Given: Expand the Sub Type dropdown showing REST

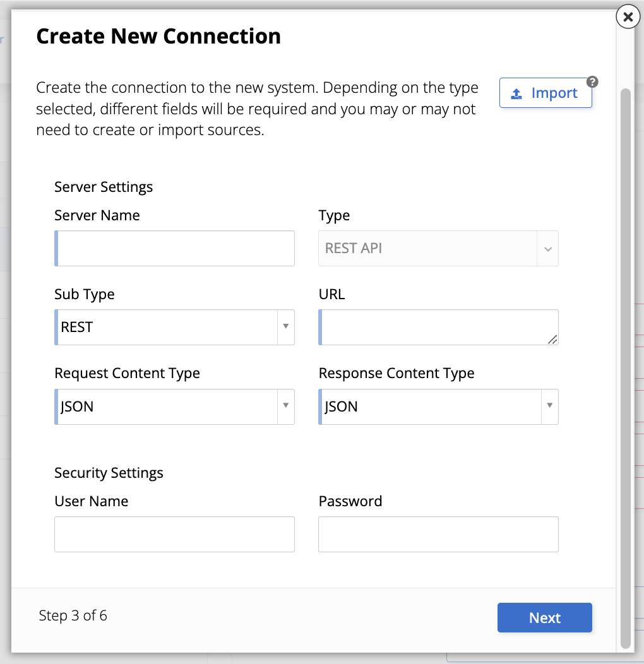Looking at the screenshot, I should coord(174,327).
